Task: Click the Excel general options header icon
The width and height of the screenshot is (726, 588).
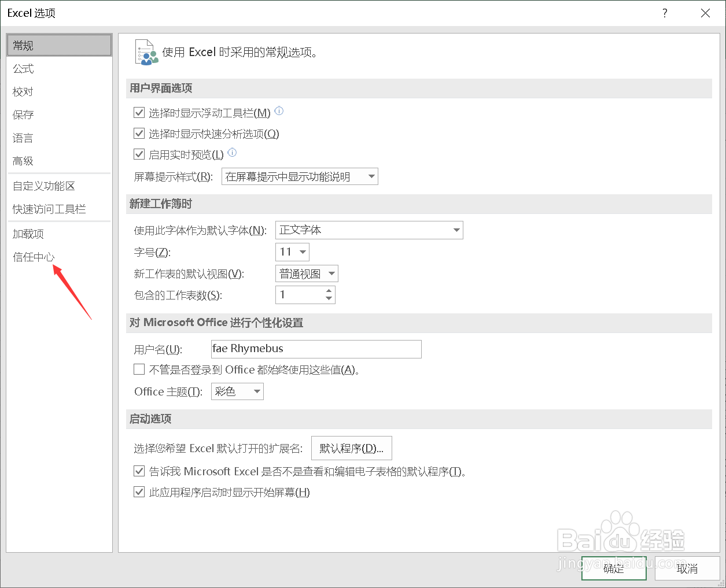Action: (146, 52)
